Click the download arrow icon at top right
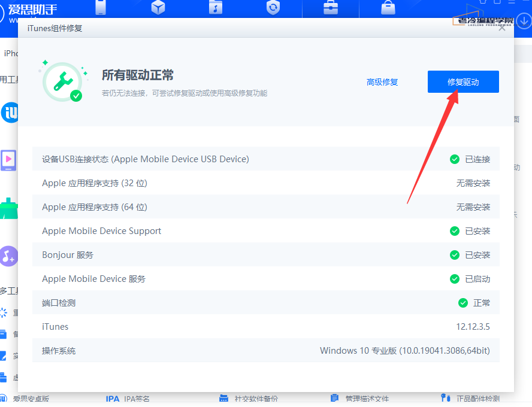 pos(524,22)
